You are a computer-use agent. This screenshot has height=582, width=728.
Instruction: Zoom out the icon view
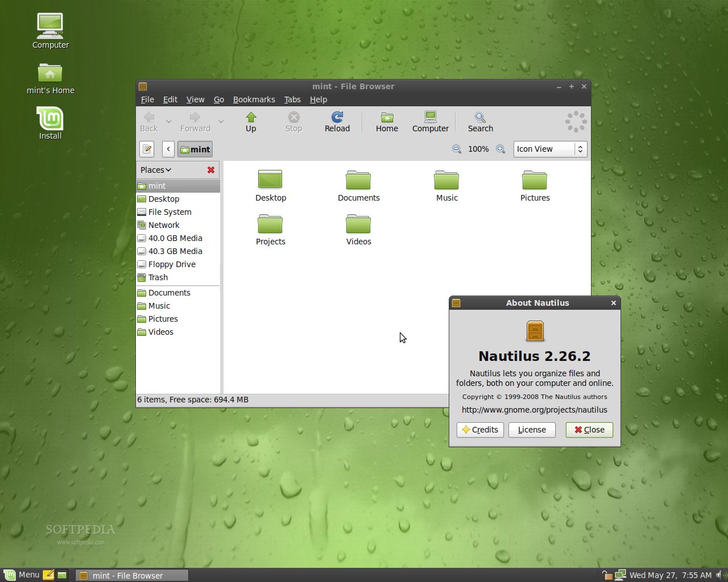pos(457,149)
